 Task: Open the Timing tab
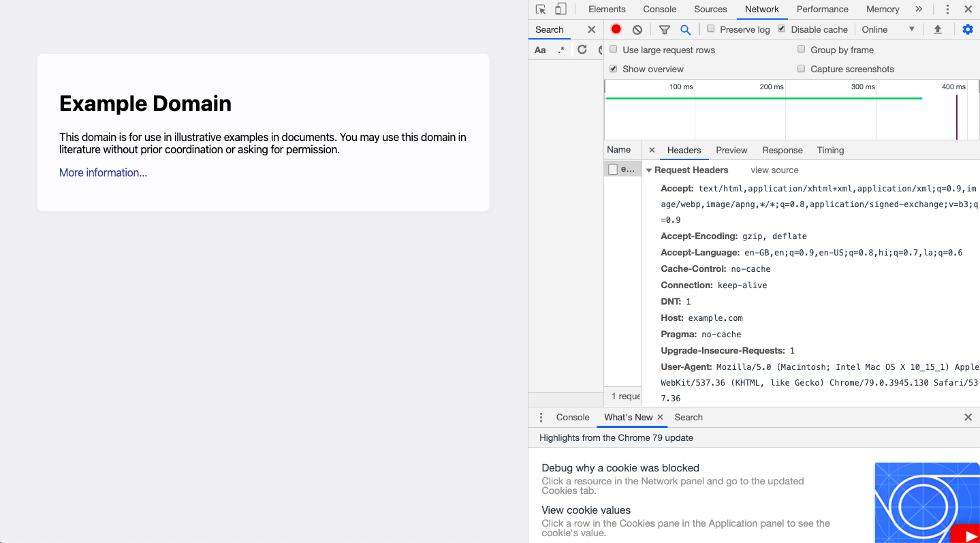click(x=830, y=151)
